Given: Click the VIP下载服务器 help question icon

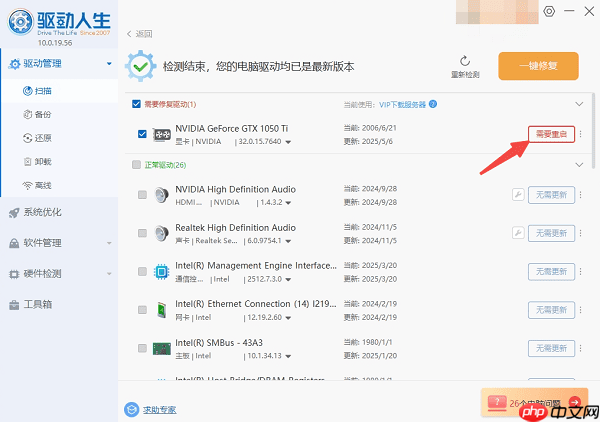Looking at the screenshot, I should click(433, 104).
